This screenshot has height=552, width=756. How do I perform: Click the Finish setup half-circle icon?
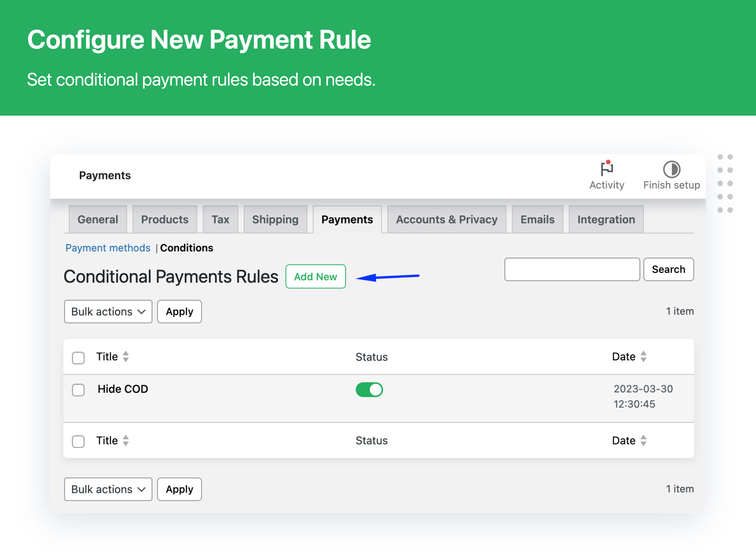[x=671, y=169]
